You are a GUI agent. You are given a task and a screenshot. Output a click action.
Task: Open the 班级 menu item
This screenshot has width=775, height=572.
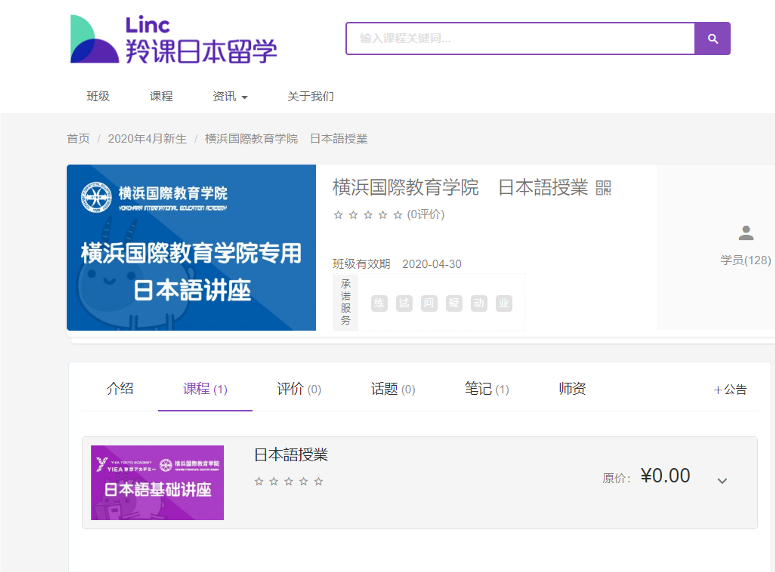tap(98, 96)
